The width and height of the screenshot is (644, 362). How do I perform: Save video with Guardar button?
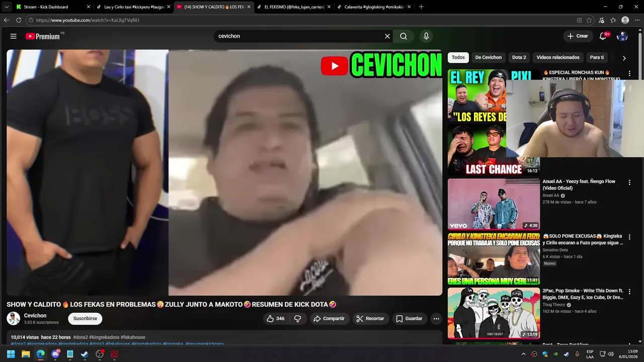click(x=409, y=318)
